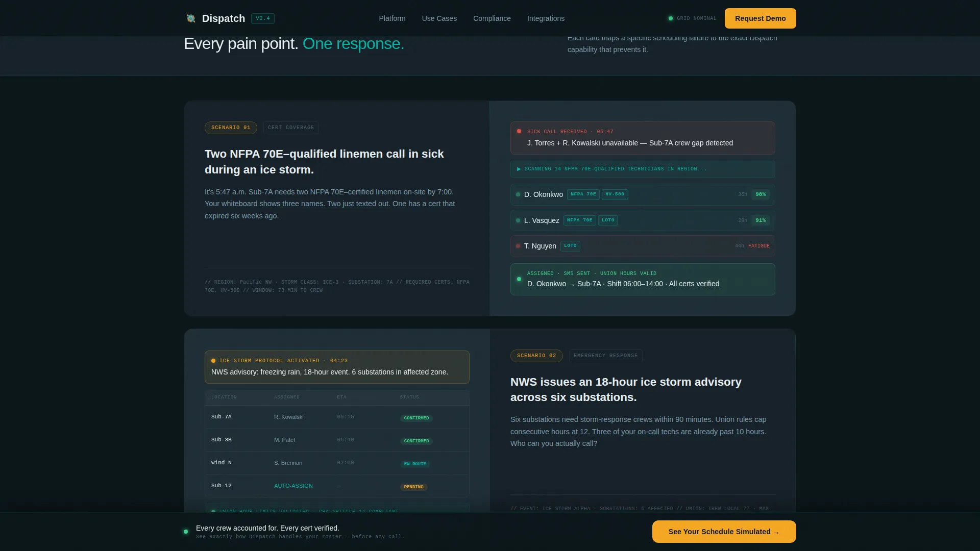This screenshot has height=551, width=980.
Task: Click D. Okonkwo's NFPA 70E cert tag
Action: point(583,194)
